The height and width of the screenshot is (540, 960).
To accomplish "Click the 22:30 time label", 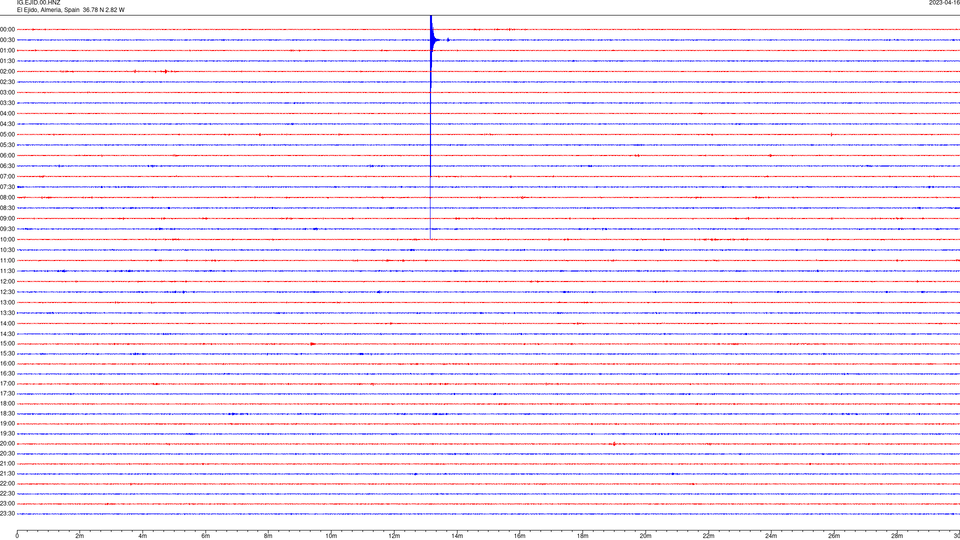I will (x=7, y=493).
